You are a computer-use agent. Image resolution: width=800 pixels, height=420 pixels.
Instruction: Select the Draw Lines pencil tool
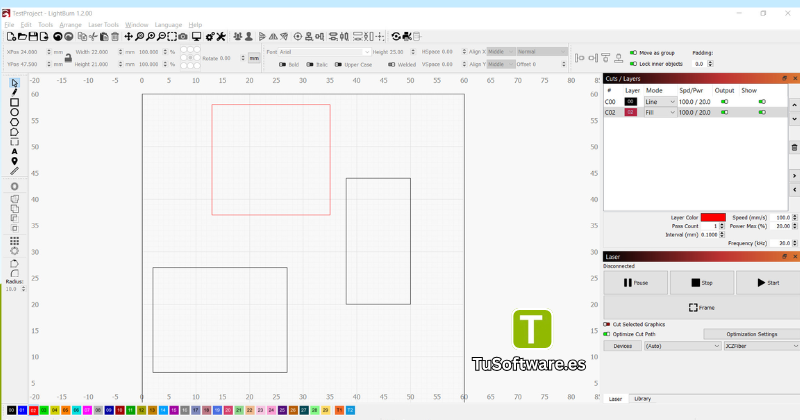point(14,92)
